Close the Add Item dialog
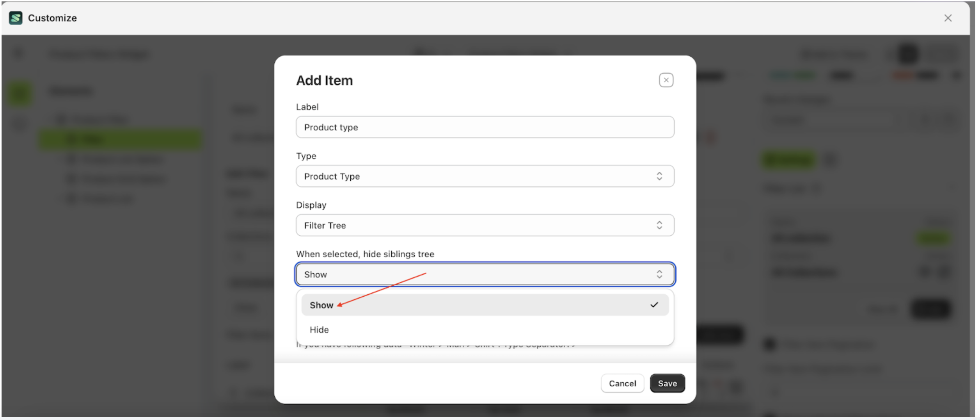This screenshot has width=980, height=420. 666,80
